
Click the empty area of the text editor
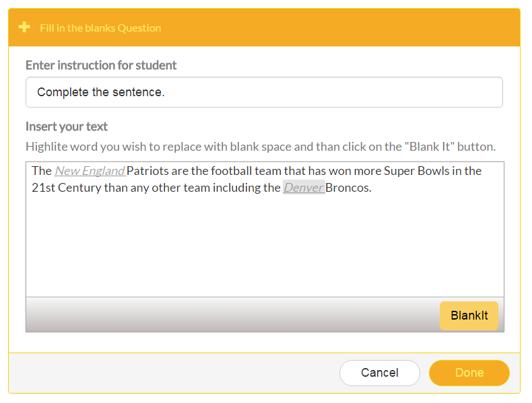(x=264, y=249)
